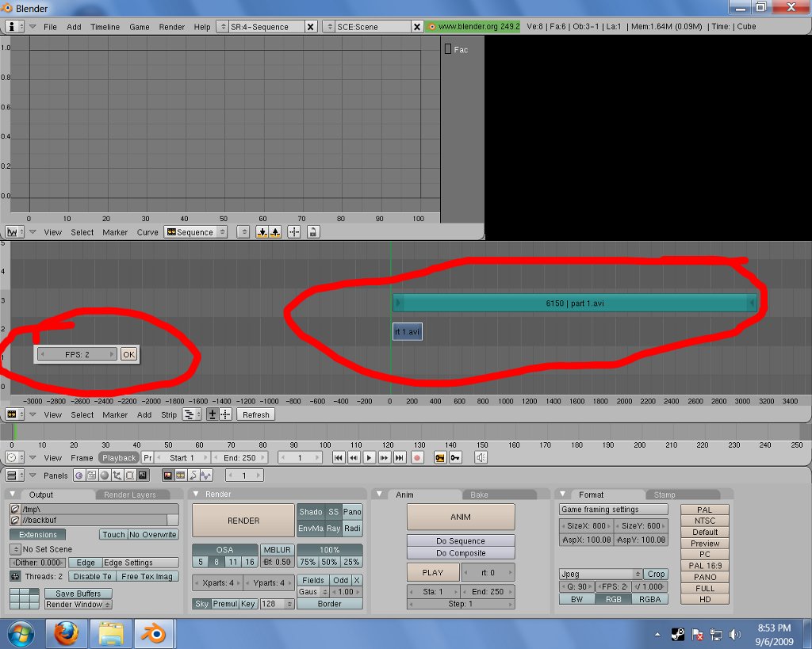
Task: Open the Shading context sphere icon
Action: (104, 475)
